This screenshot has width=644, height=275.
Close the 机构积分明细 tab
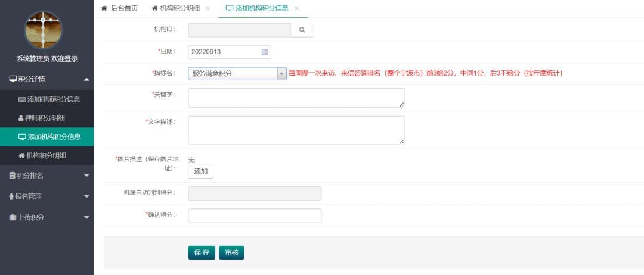pos(208,8)
